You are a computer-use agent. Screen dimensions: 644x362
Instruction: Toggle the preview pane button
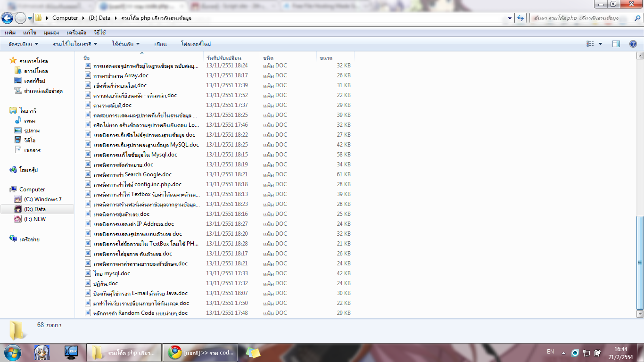tap(616, 44)
